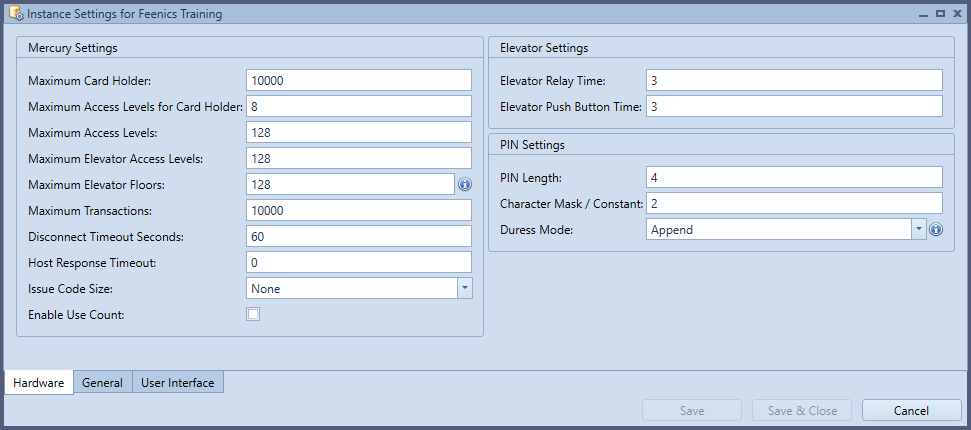Focus Maximum Access Levels for Card Holder field
971x430 pixels.
pos(359,106)
